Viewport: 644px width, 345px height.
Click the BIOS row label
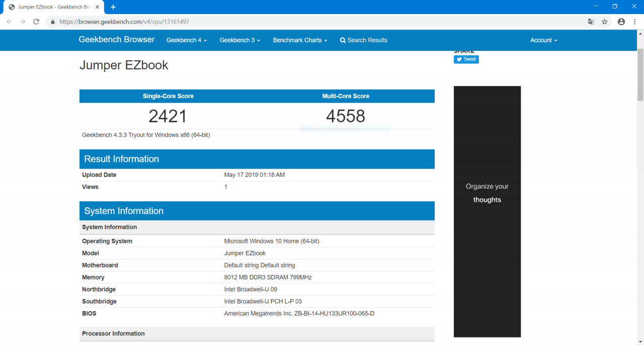pos(89,314)
